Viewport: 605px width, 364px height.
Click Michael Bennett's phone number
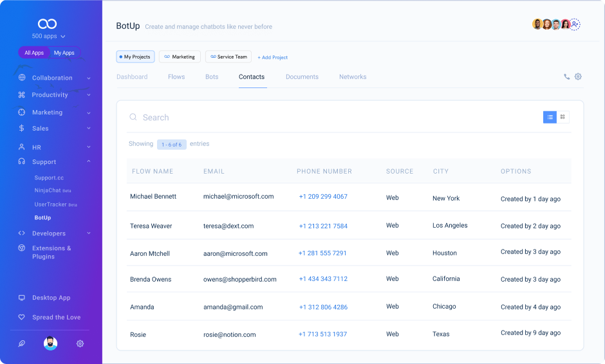pos(323,197)
